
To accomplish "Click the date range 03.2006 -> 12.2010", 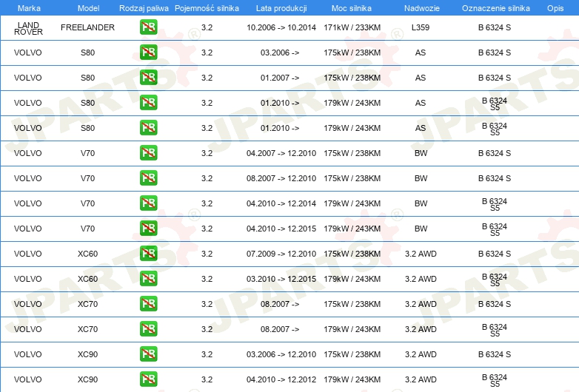I will [x=281, y=354].
